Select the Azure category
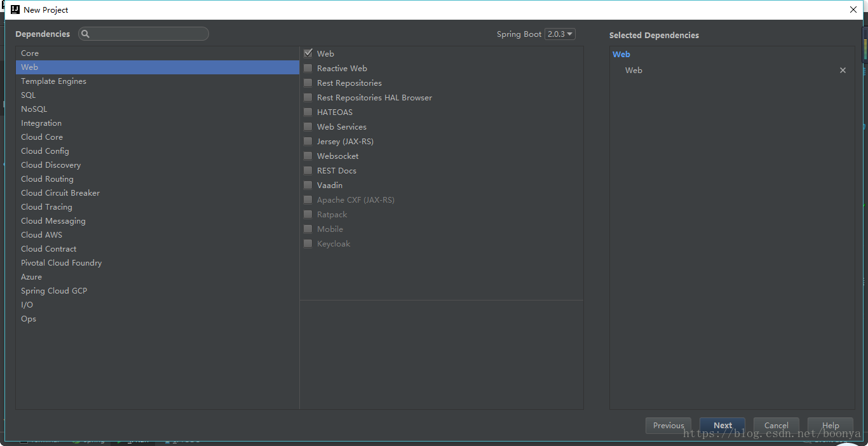Viewport: 868px width, 446px height. pos(158,277)
